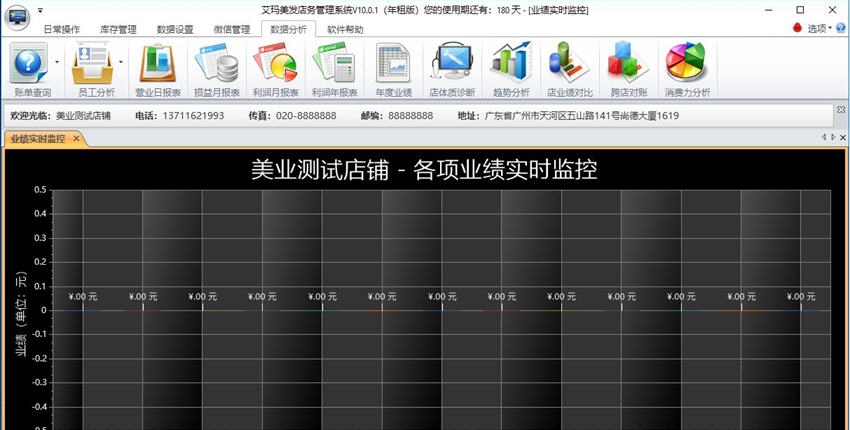Open the 营业日报表 daily report
The height and width of the screenshot is (430, 850).
point(158,70)
